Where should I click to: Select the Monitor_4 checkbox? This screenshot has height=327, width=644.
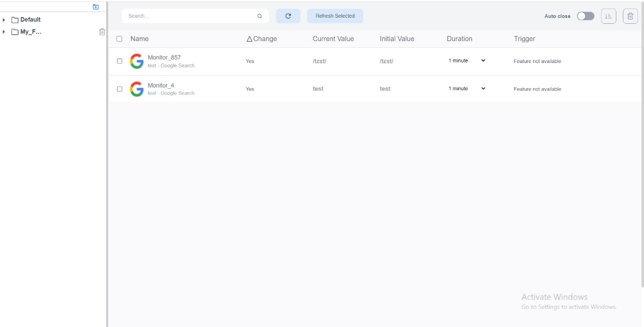(x=119, y=89)
